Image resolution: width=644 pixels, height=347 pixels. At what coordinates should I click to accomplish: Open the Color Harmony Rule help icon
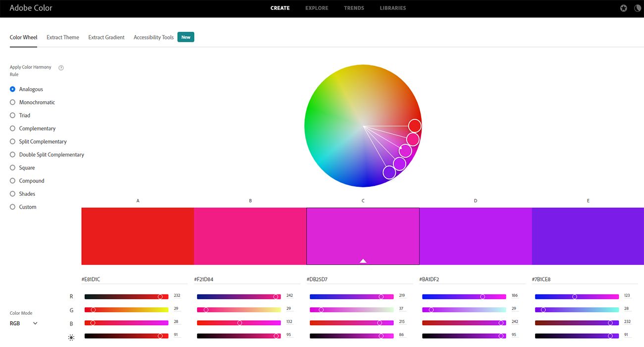61,68
